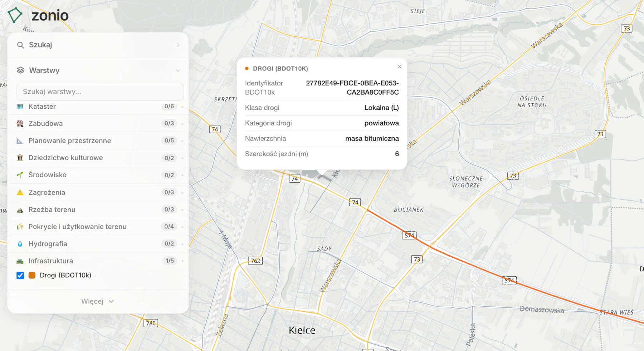Screen dimensions: 644x351
Task: Click the Pokrycie i użytkowanie terenu icon
Action: click(20, 227)
